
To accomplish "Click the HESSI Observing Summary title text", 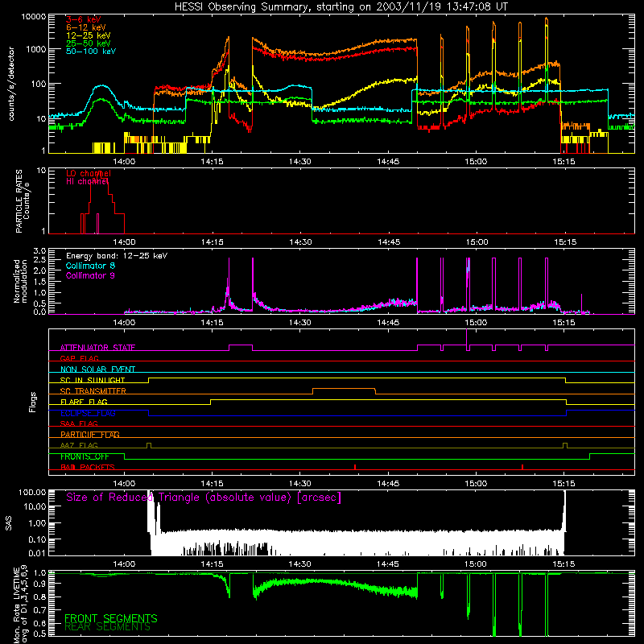I will [341, 7].
